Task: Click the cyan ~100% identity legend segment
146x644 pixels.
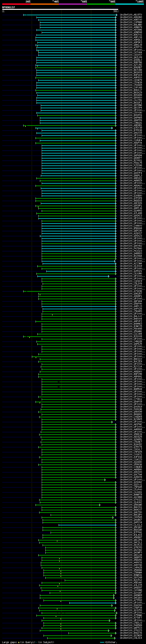Action: point(130,4)
